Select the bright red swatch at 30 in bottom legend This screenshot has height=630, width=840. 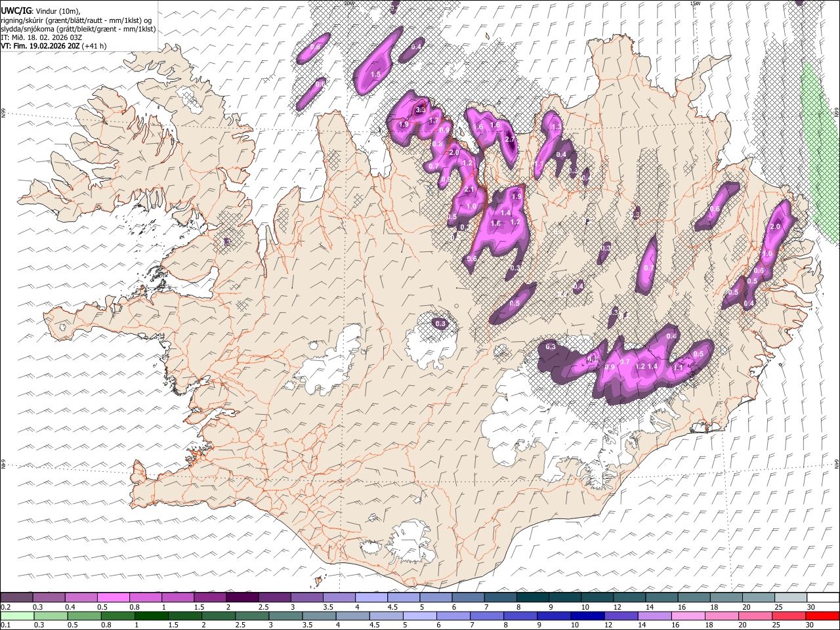(x=822, y=616)
